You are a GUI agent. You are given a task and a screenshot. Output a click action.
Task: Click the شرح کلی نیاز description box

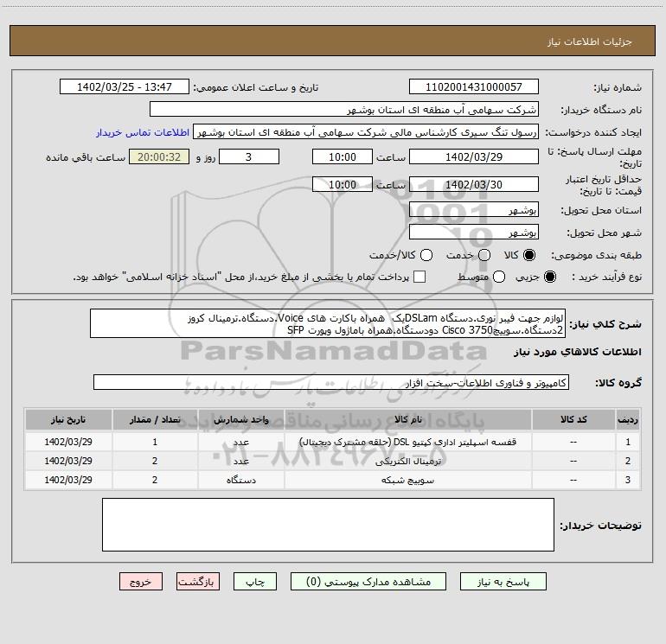pyautogui.click(x=328, y=324)
